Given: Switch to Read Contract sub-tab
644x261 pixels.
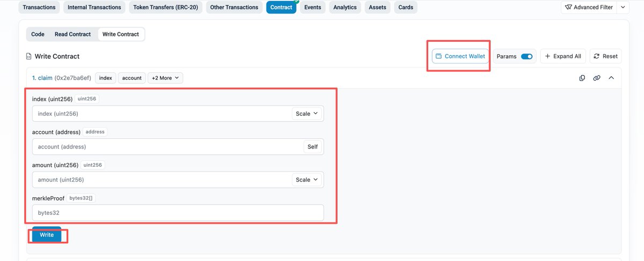Looking at the screenshot, I should tap(72, 34).
